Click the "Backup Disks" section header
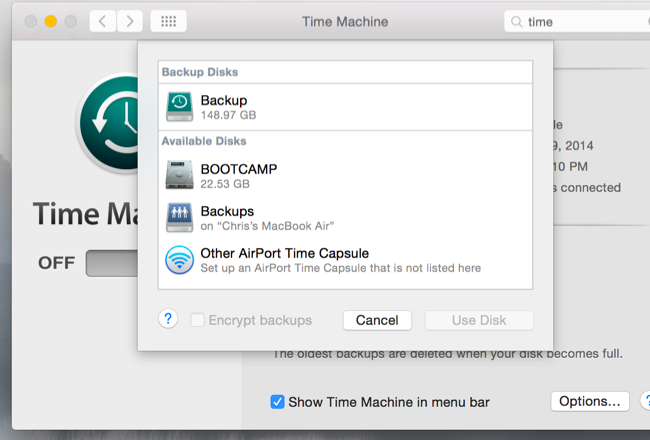This screenshot has height=440, width=650. tap(200, 72)
